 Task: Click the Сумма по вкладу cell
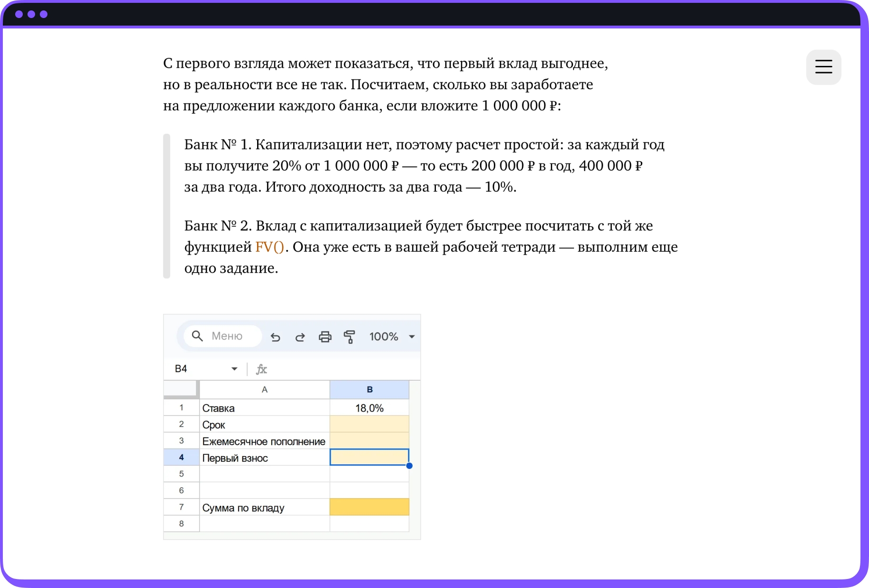265,507
